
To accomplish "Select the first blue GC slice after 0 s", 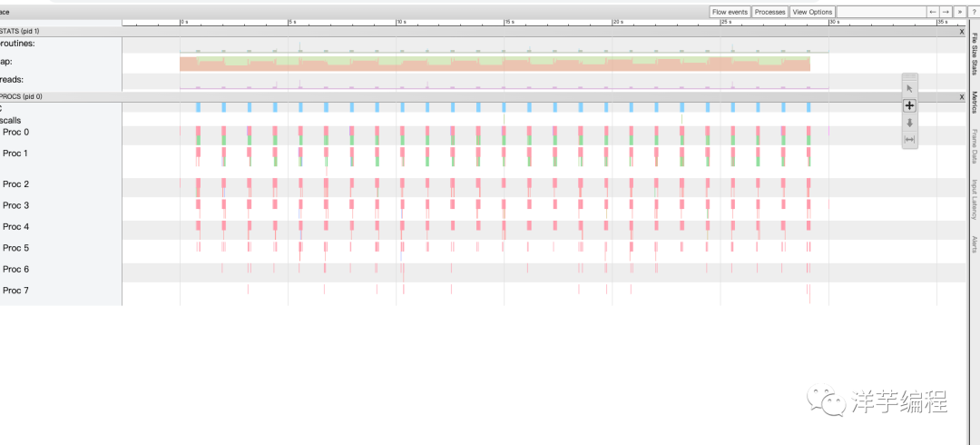I will point(198,108).
